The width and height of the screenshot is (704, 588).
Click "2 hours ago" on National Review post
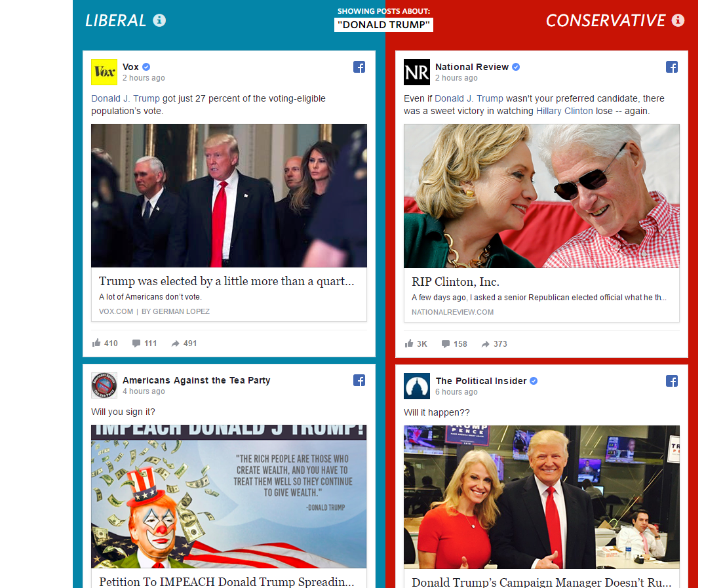pos(456,77)
